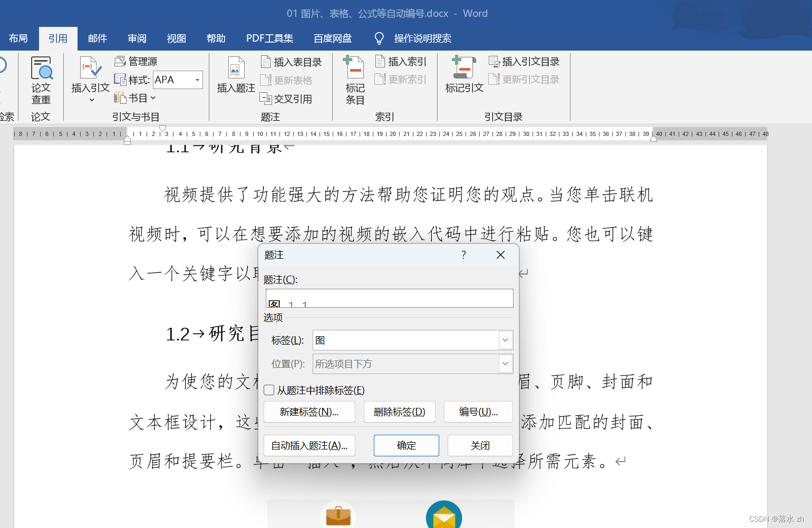Click the 标记引文 mark citation icon
The height and width of the screenshot is (528, 812).
(x=464, y=67)
